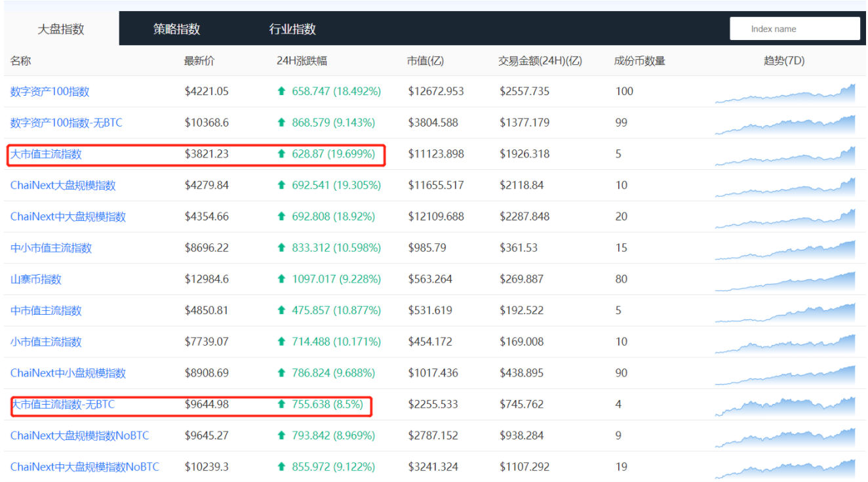Click the price $3821.23
This screenshot has height=482, width=868.
(x=207, y=154)
